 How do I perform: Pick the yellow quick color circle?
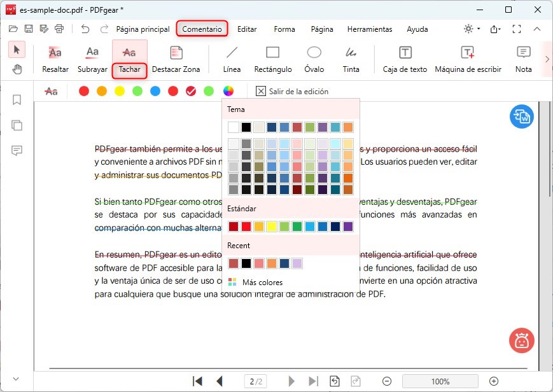[x=120, y=91]
